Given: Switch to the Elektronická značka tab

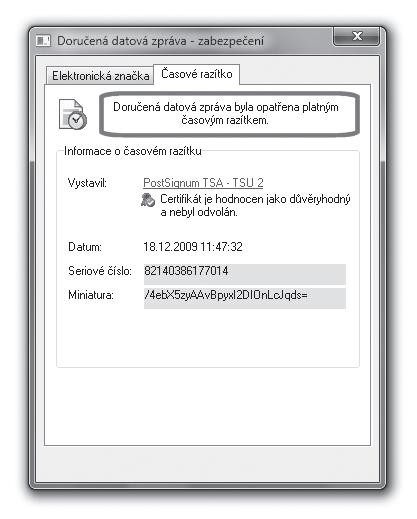Looking at the screenshot, I should click(x=100, y=76).
